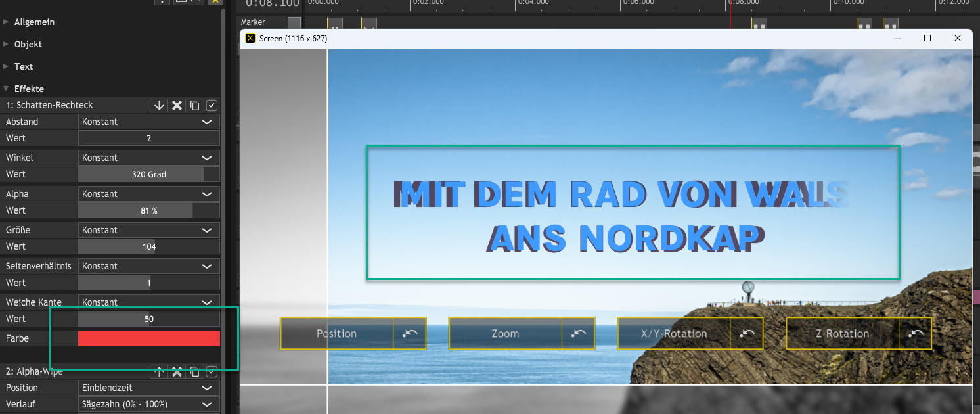Screen dimensions: 980x414
Task: Open the Abstand mode dropdown
Action: (x=149, y=122)
